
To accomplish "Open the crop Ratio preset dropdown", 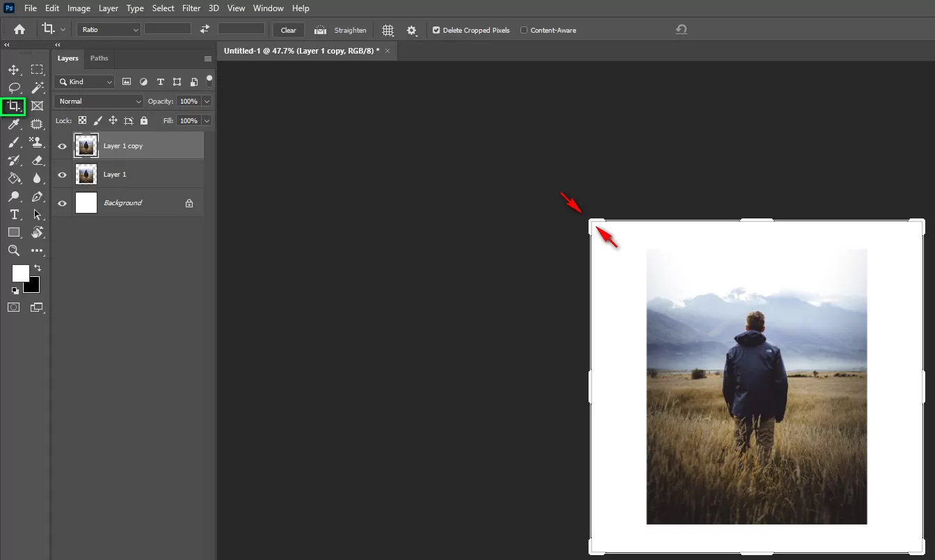I will [109, 29].
